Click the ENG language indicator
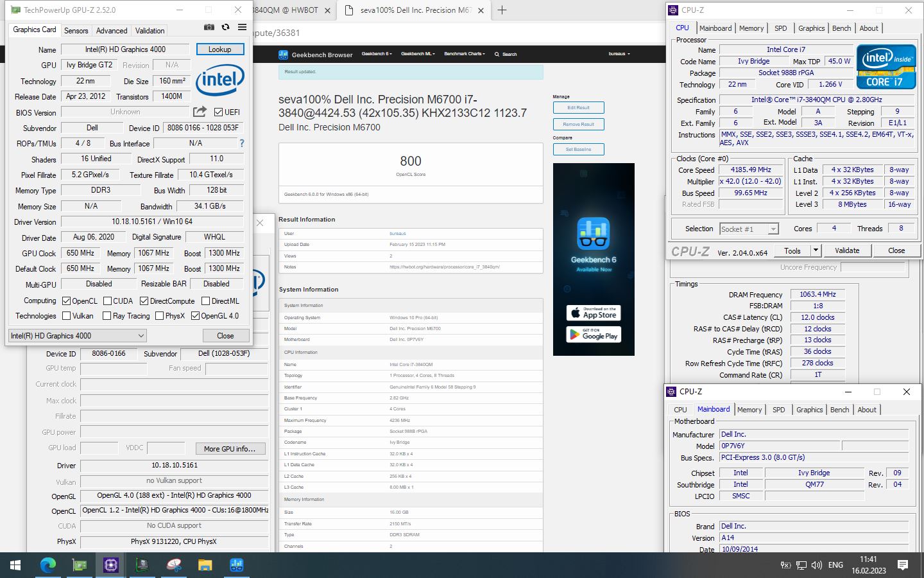Image resolution: width=924 pixels, height=578 pixels. pos(835,565)
